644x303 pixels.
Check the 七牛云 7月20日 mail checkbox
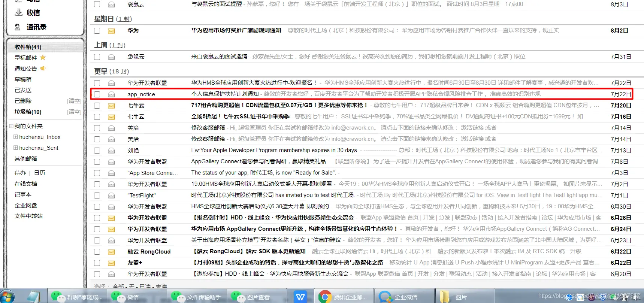pos(97,106)
